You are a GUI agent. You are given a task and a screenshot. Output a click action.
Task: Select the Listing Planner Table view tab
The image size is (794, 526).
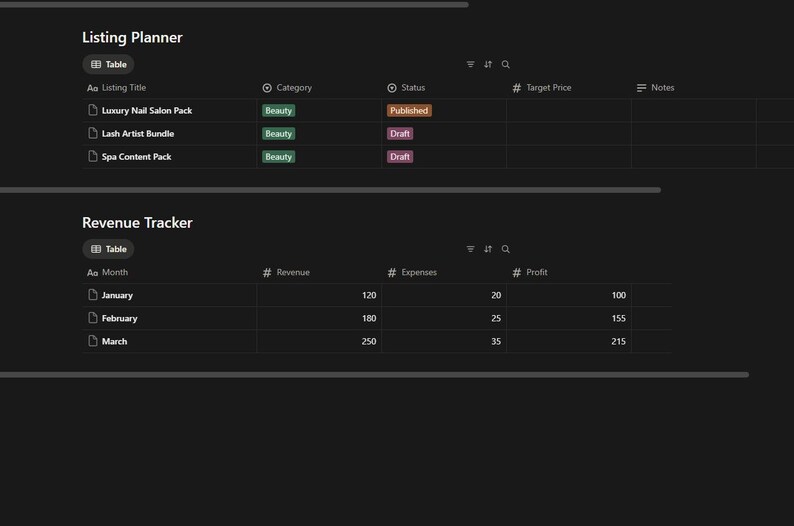coord(108,64)
